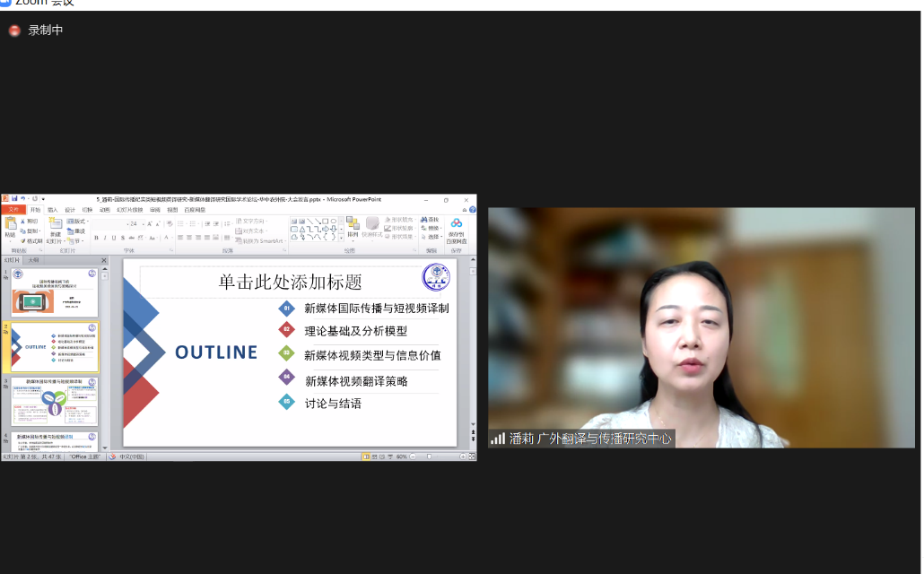Select the first slide thumbnail in the panel
Image resolution: width=924 pixels, height=574 pixels.
[x=55, y=292]
